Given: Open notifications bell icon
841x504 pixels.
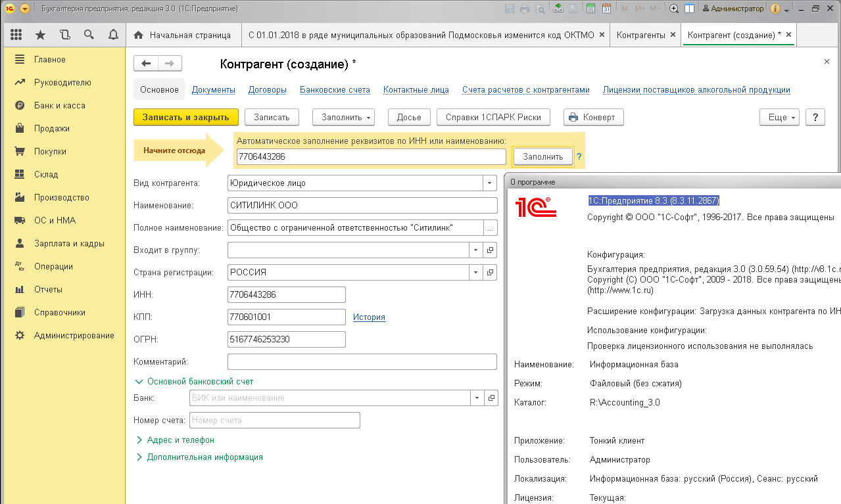Looking at the screenshot, I should click(x=113, y=35).
